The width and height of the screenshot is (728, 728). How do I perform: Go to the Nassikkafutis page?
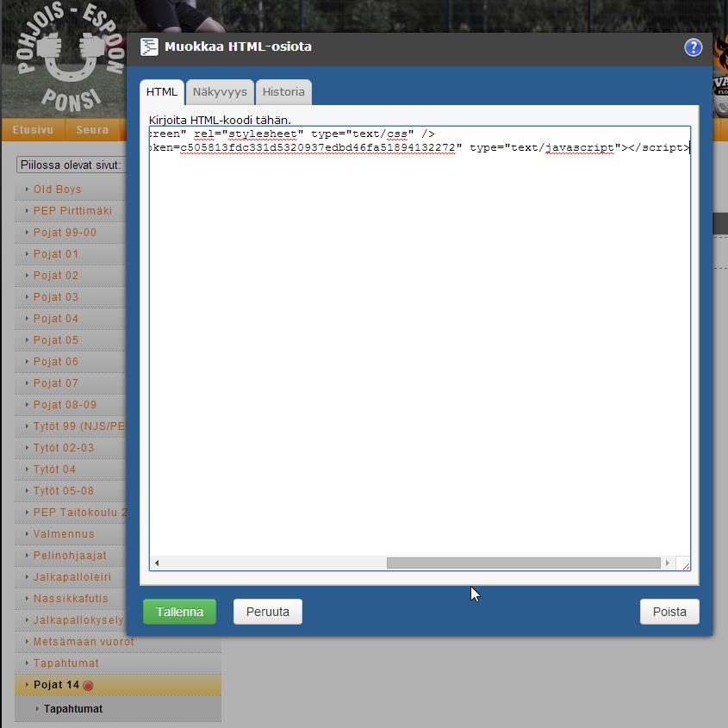tap(71, 599)
